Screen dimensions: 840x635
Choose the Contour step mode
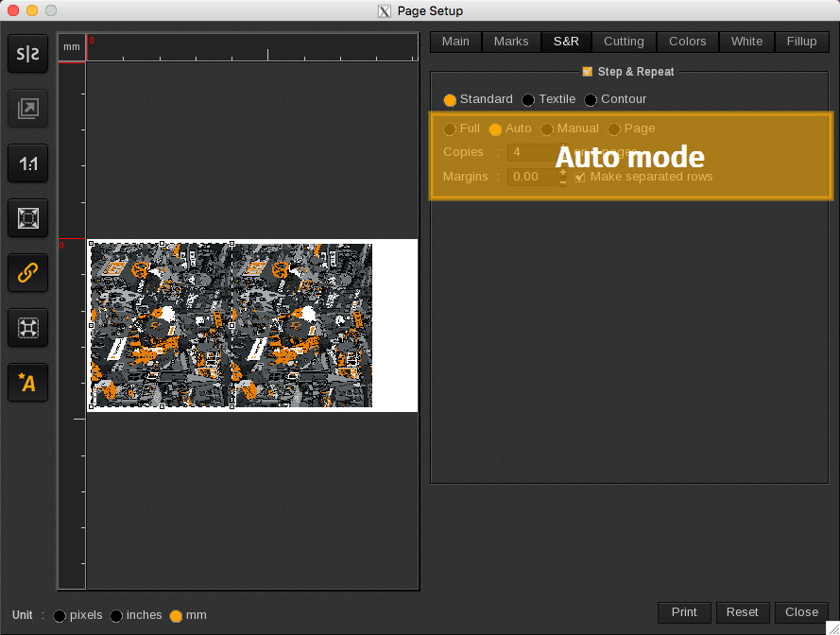591,100
